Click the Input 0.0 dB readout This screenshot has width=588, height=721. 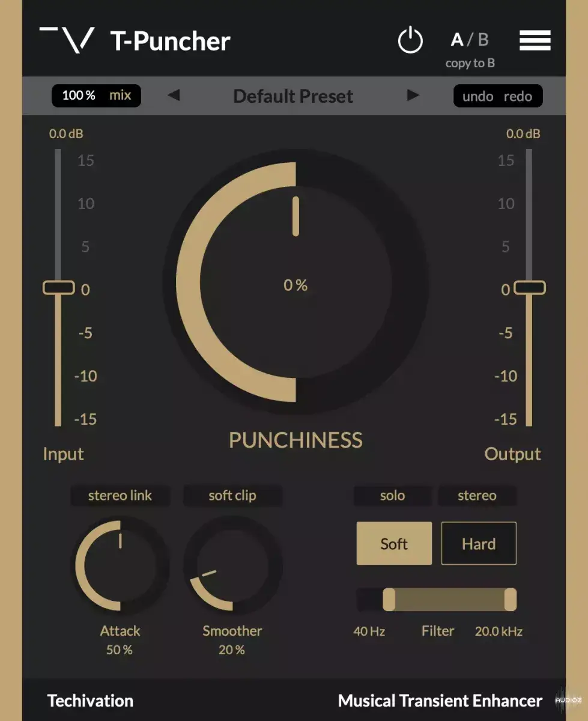66,133
